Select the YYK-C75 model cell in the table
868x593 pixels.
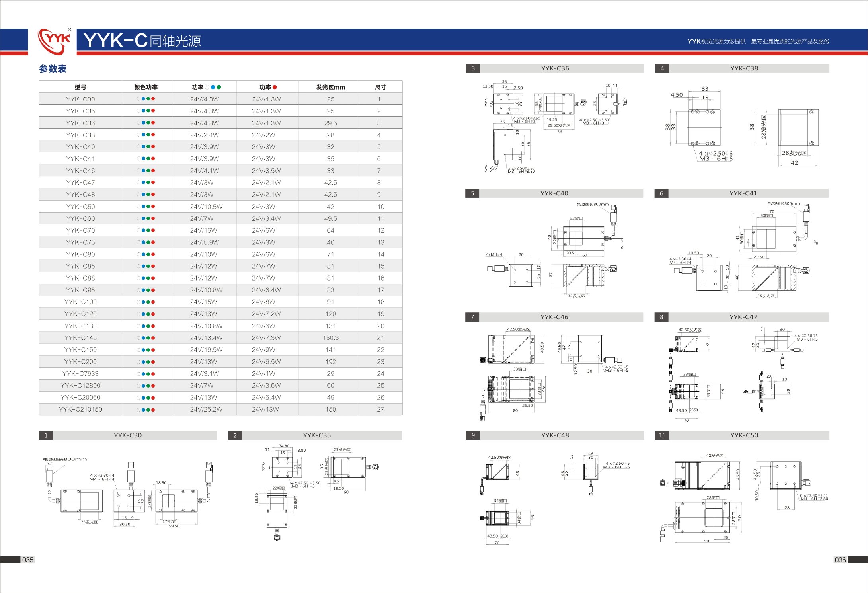80,242
